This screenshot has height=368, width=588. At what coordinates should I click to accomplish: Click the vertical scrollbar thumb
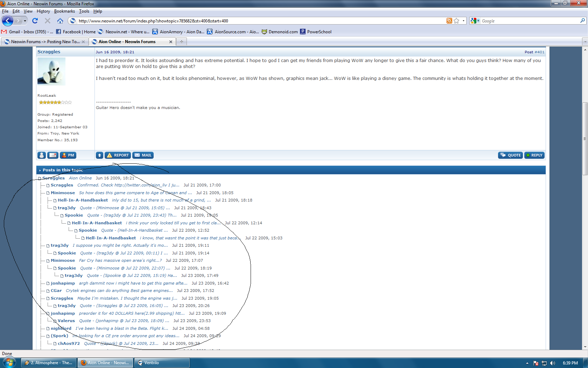[585, 138]
